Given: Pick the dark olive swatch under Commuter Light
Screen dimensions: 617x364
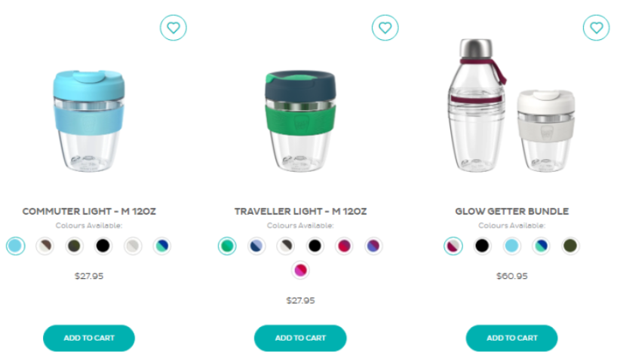Looking at the screenshot, I should 74,246.
